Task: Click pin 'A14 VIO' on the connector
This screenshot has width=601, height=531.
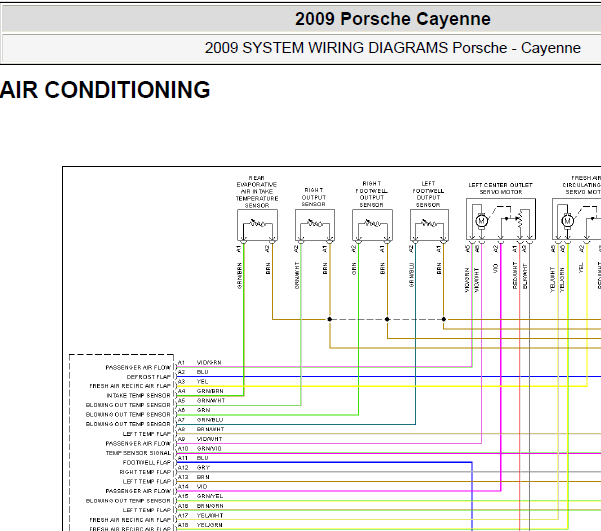Action: click(x=192, y=487)
